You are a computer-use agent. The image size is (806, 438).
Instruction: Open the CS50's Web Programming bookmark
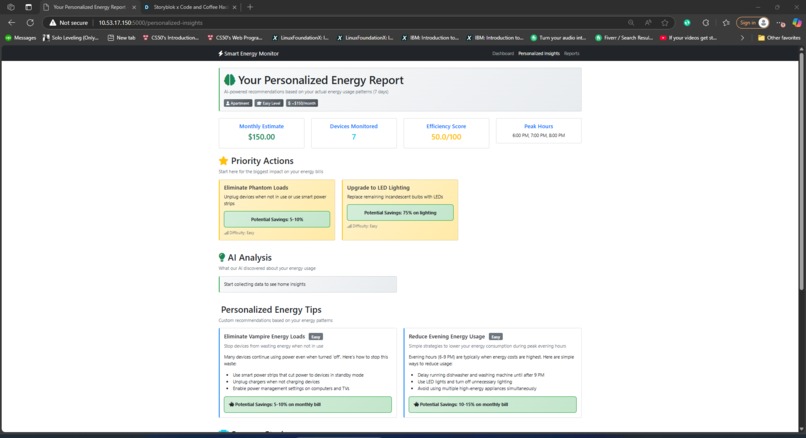coord(235,38)
